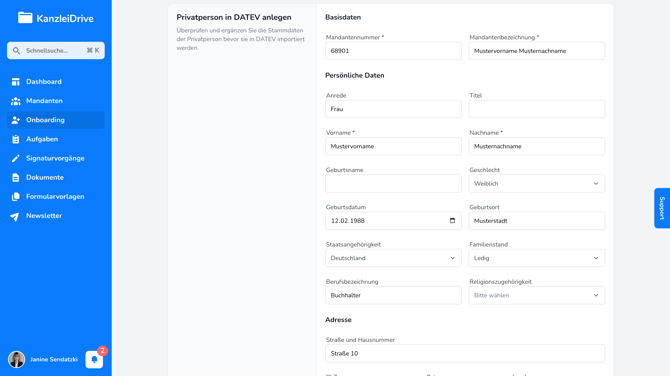Click the Straße und Hausnummer field

click(465, 353)
